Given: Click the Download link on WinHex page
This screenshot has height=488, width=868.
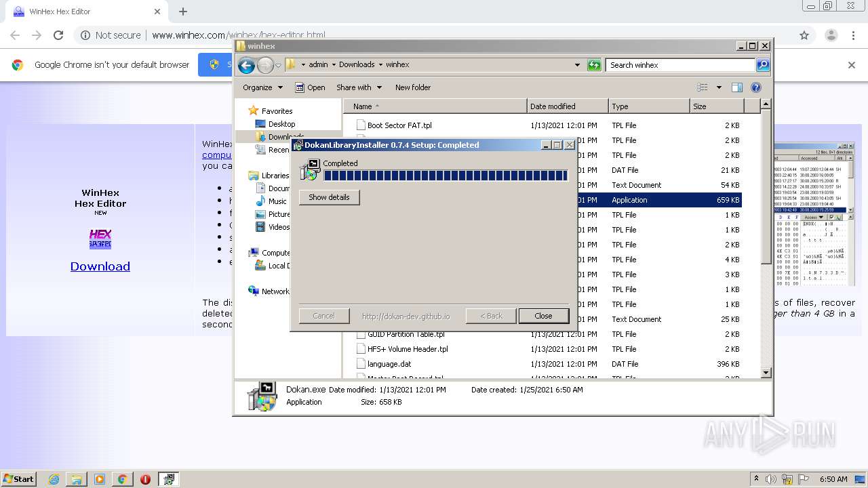Looking at the screenshot, I should (100, 266).
